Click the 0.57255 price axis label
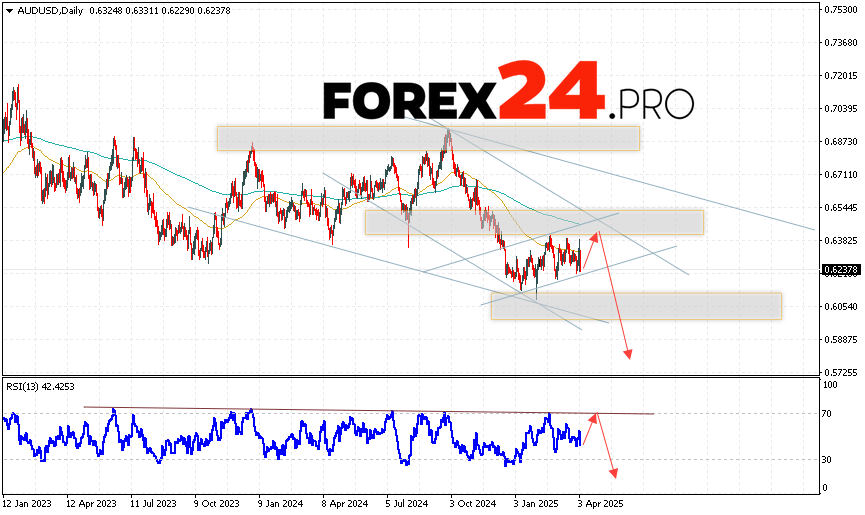 tap(840, 371)
